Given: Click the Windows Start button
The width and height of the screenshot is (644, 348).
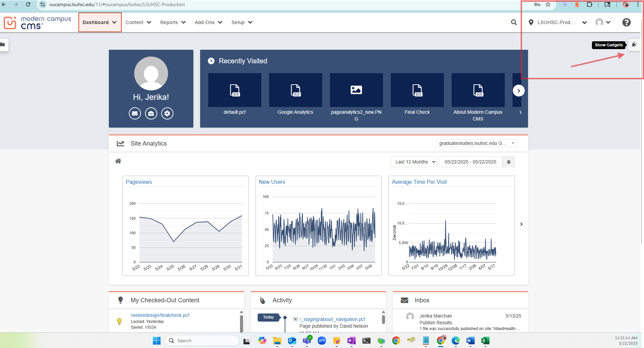Looking at the screenshot, I should tap(157, 341).
